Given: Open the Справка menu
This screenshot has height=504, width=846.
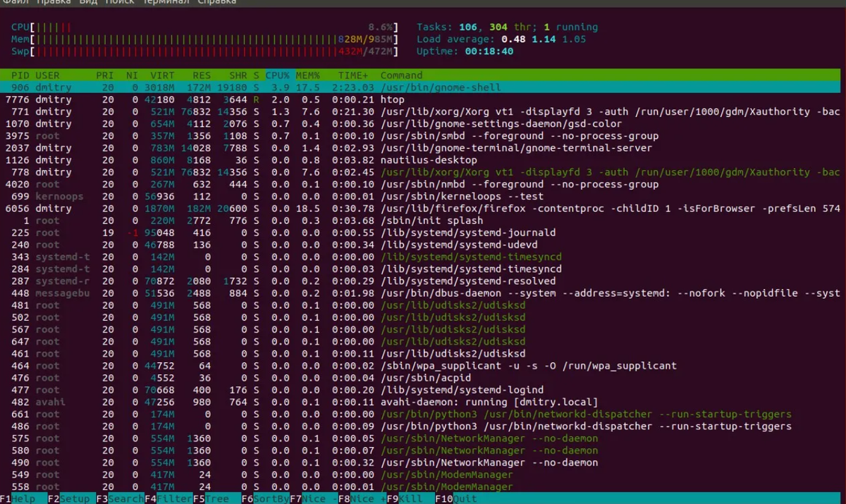Looking at the screenshot, I should tap(217, 2).
